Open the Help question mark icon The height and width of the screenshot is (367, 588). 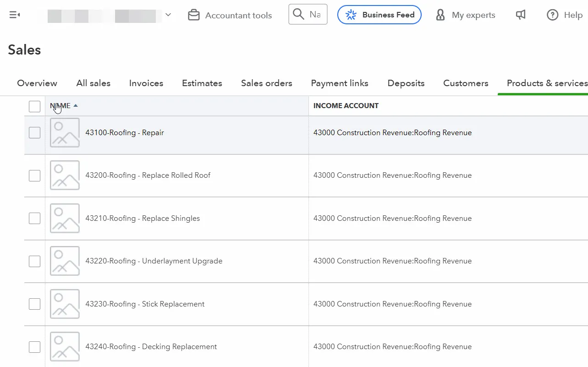pyautogui.click(x=552, y=15)
